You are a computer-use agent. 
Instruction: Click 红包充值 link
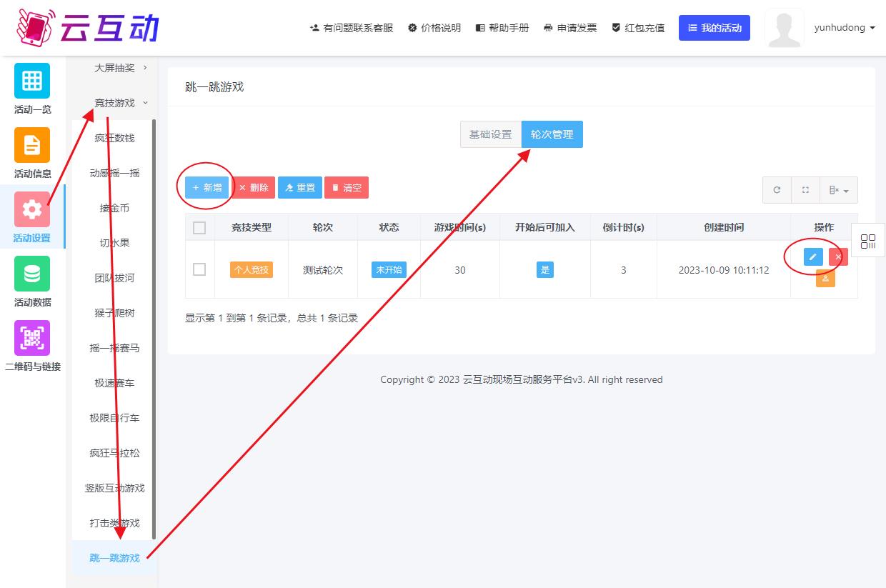(638, 28)
